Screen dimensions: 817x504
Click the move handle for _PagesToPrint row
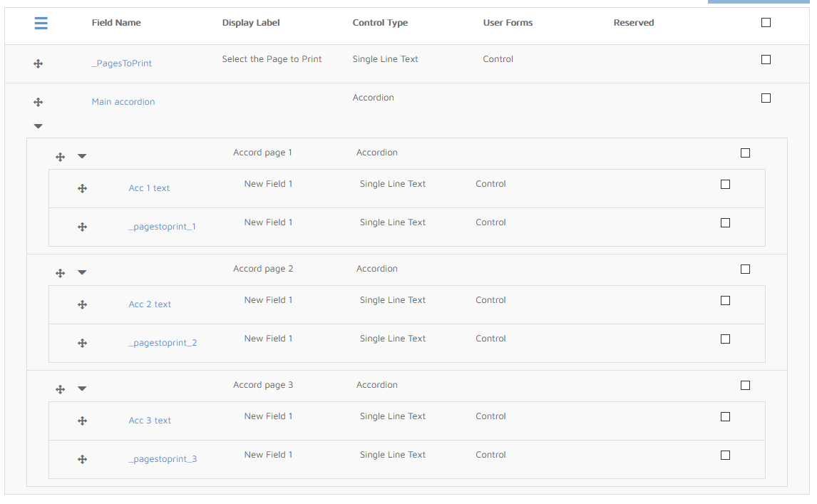tap(38, 63)
